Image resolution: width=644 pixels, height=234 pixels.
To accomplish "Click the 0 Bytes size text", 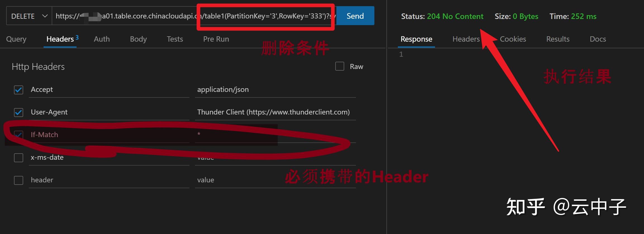I will coord(525,16).
